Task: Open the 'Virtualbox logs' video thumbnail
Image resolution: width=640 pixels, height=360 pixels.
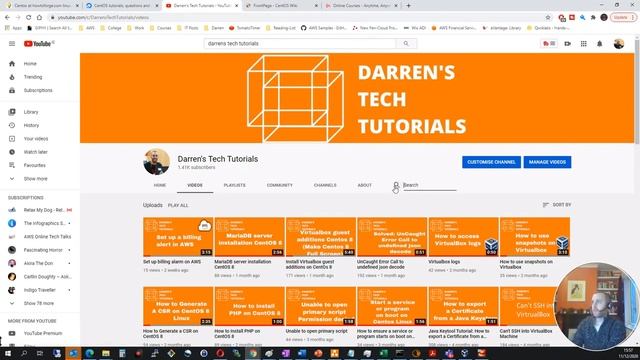Action: (463, 237)
